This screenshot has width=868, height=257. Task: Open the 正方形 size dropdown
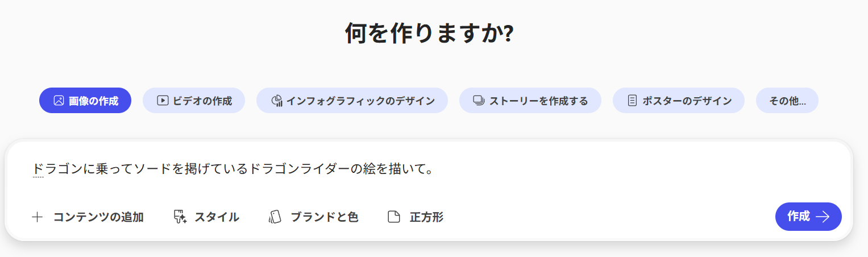tap(416, 217)
